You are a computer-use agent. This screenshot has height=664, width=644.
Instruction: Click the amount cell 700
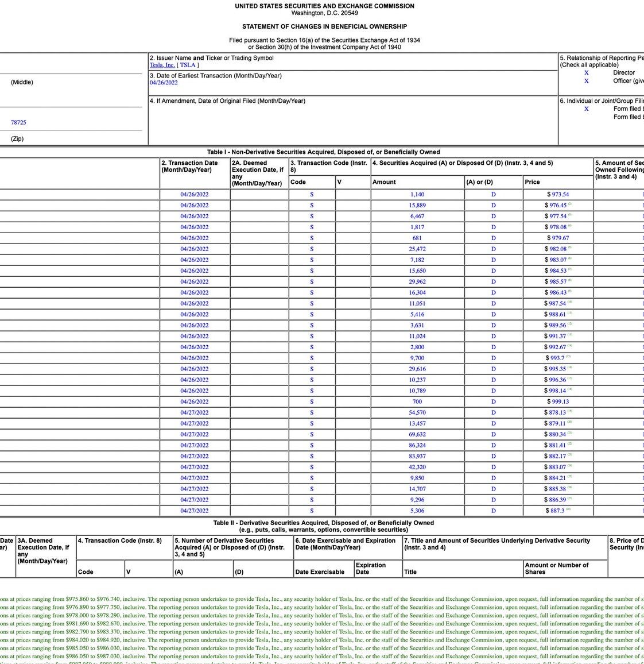point(417,402)
